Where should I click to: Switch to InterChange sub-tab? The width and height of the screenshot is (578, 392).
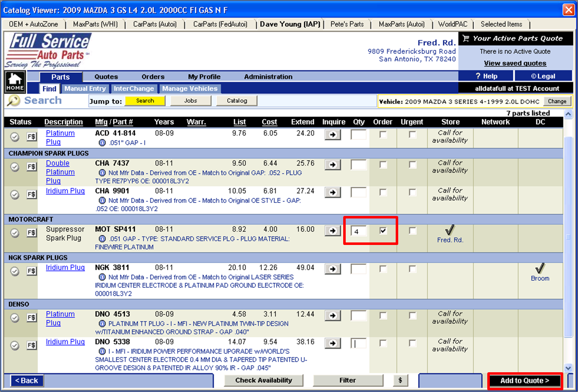click(x=134, y=89)
